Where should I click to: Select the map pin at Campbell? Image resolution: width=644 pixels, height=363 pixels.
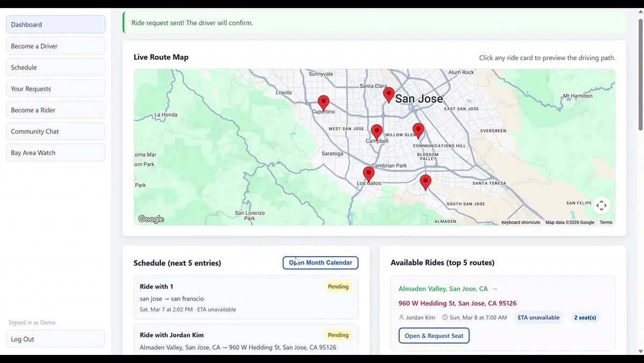point(377,132)
